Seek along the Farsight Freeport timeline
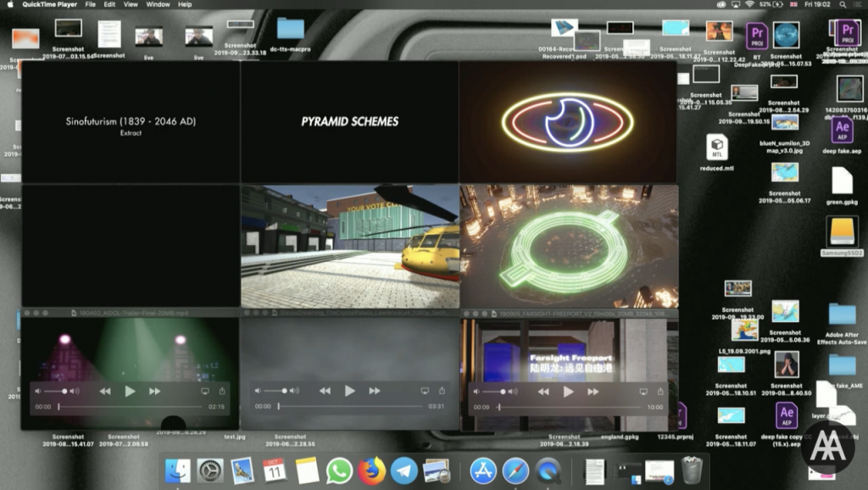The width and height of the screenshot is (868, 490). 569,407
